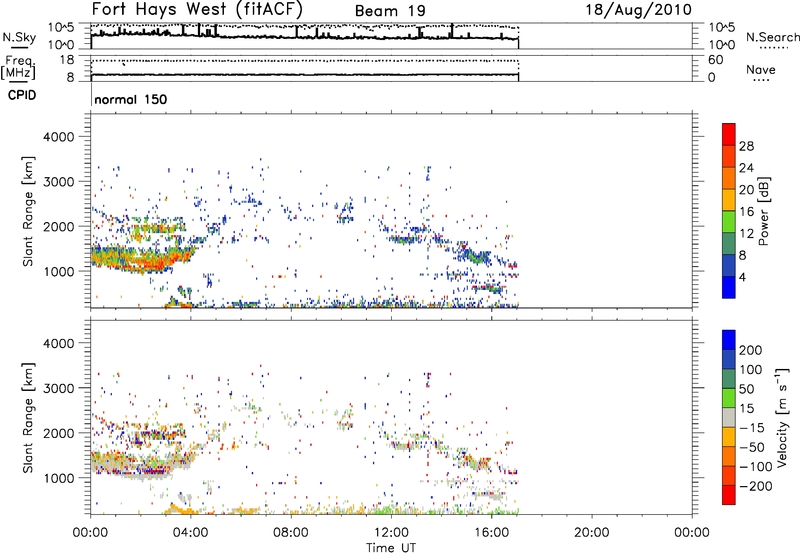Click the 2000 tick in velocity panel
Image resolution: width=800 pixels, height=554 pixels.
point(58,433)
